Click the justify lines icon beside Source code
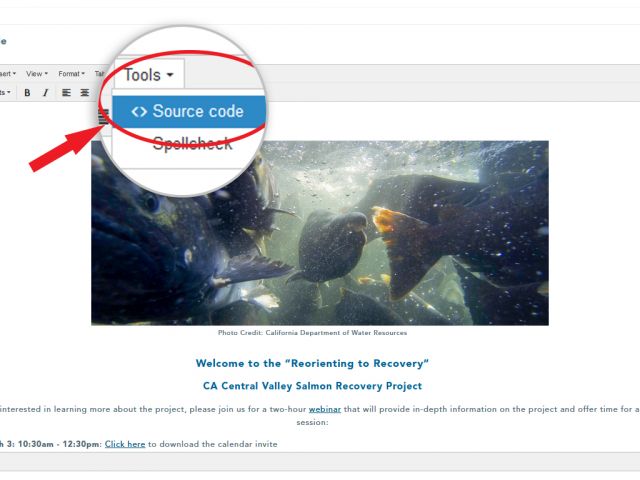This screenshot has width=640, height=480. pos(104,117)
